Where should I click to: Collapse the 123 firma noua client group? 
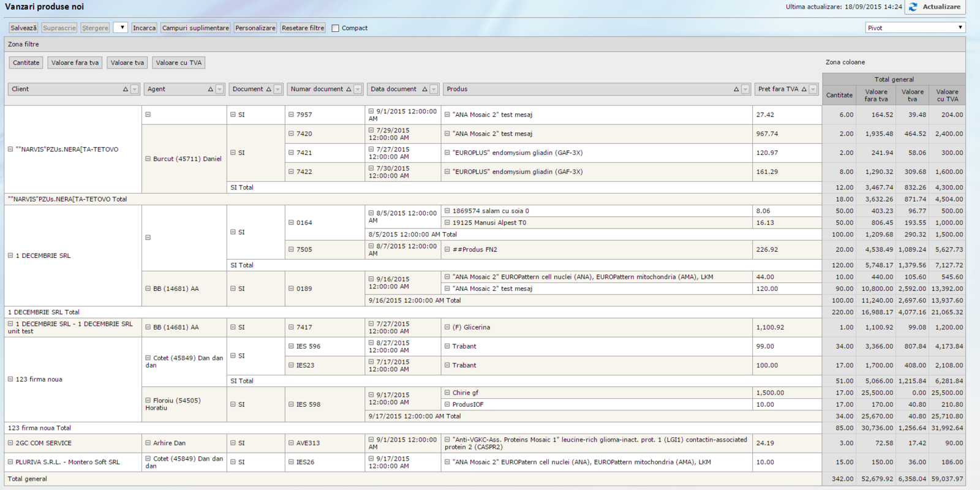pos(10,379)
